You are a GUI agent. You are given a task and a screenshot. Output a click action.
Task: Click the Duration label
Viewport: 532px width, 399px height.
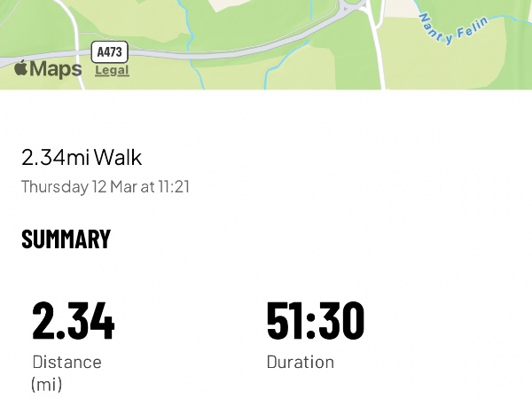[300, 362]
